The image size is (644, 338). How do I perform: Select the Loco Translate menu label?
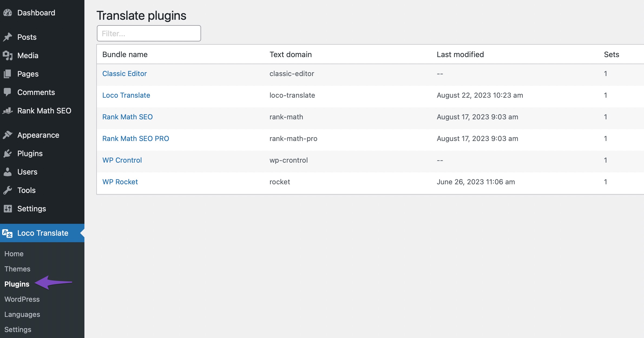point(43,233)
